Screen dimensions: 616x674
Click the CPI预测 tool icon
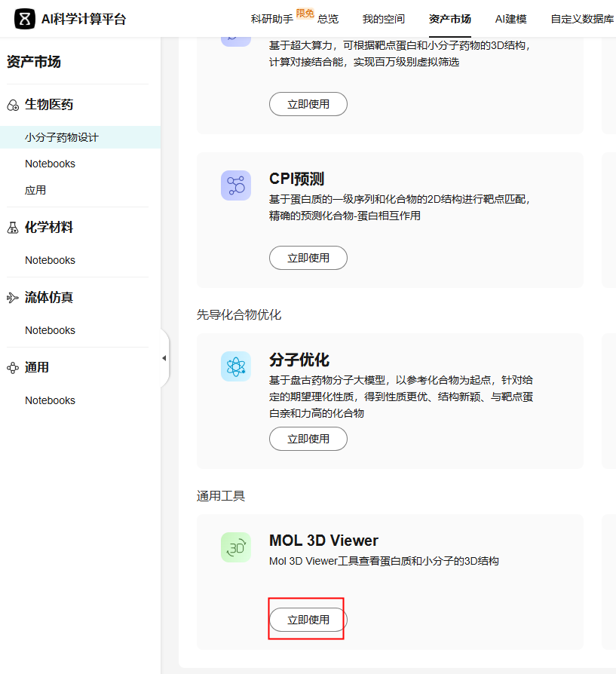tap(236, 185)
